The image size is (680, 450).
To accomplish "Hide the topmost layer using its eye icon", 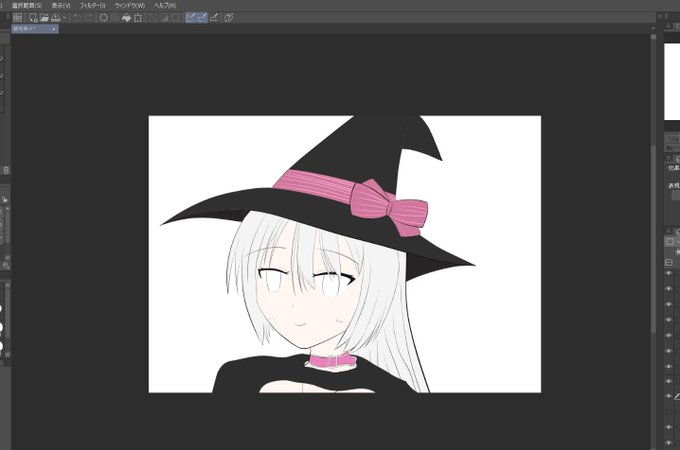I will [x=668, y=273].
